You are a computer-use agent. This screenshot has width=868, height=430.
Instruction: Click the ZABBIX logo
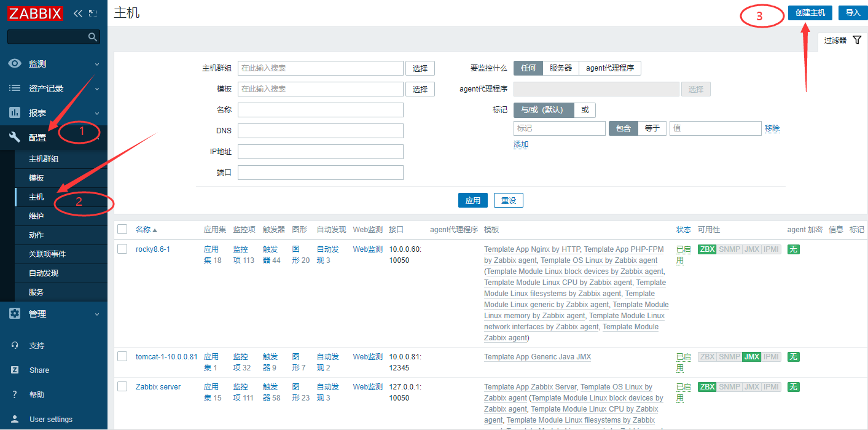point(36,13)
